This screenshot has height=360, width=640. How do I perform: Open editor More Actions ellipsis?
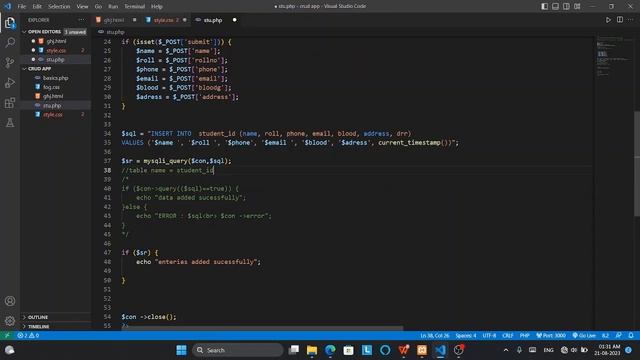631,20
